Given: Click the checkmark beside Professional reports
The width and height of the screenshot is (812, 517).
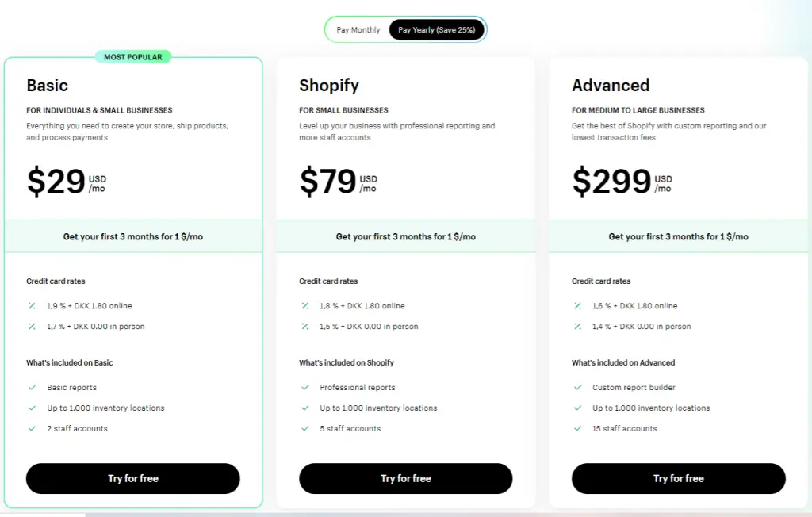Looking at the screenshot, I should [x=304, y=387].
